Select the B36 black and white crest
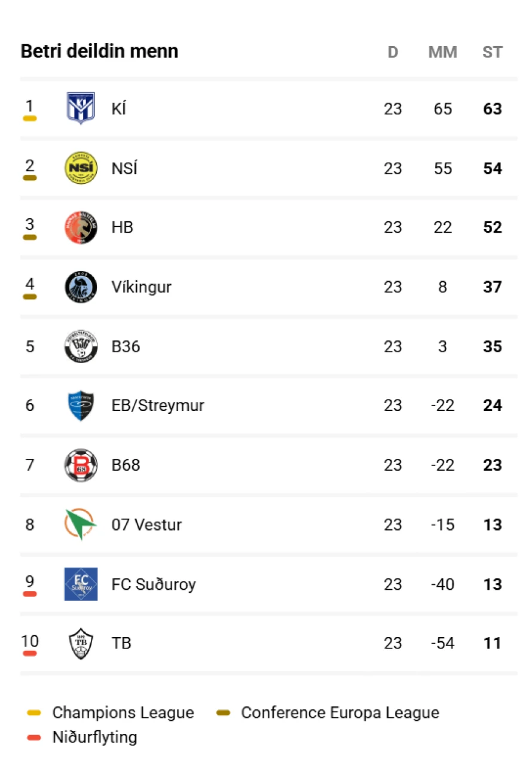Viewport: 532px width, 774px height. pyautogui.click(x=81, y=346)
